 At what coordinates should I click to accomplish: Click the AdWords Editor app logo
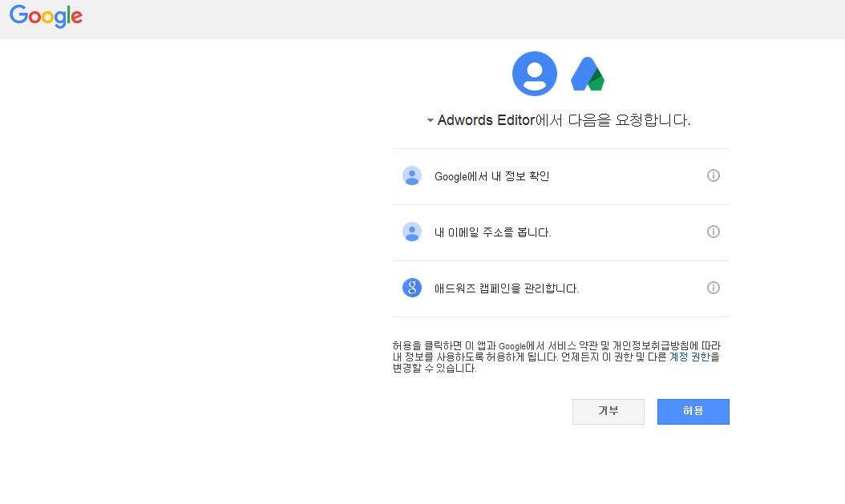588,74
